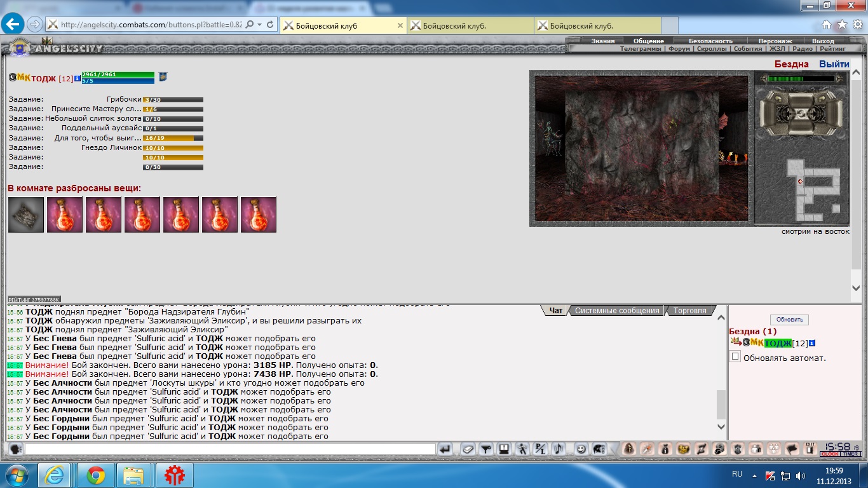The image size is (868, 488).
Task: Go back with the browser back arrow
Action: [13, 24]
